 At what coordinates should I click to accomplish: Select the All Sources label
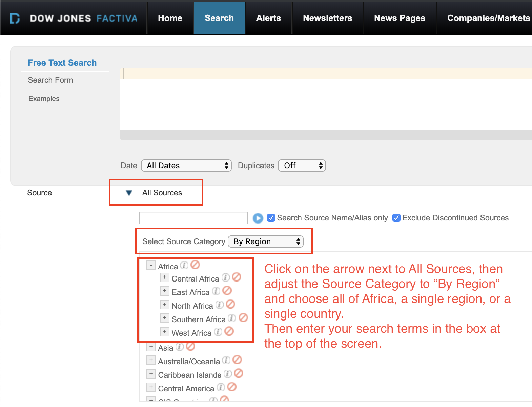pyautogui.click(x=162, y=193)
